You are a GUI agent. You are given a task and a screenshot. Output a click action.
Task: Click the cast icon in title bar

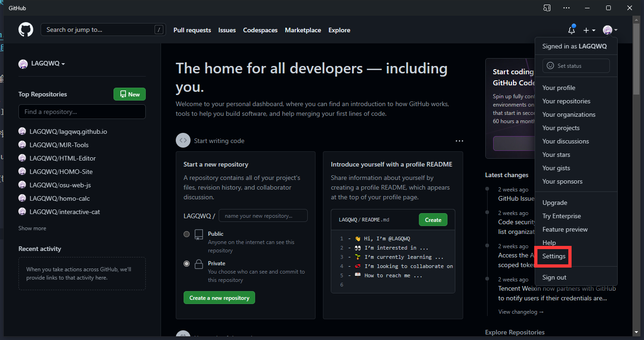(547, 8)
